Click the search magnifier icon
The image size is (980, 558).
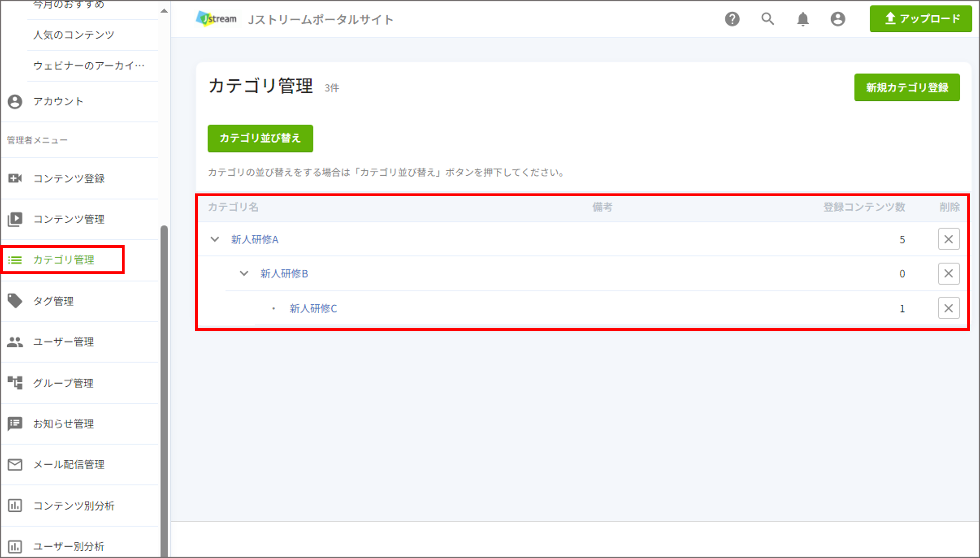(767, 19)
